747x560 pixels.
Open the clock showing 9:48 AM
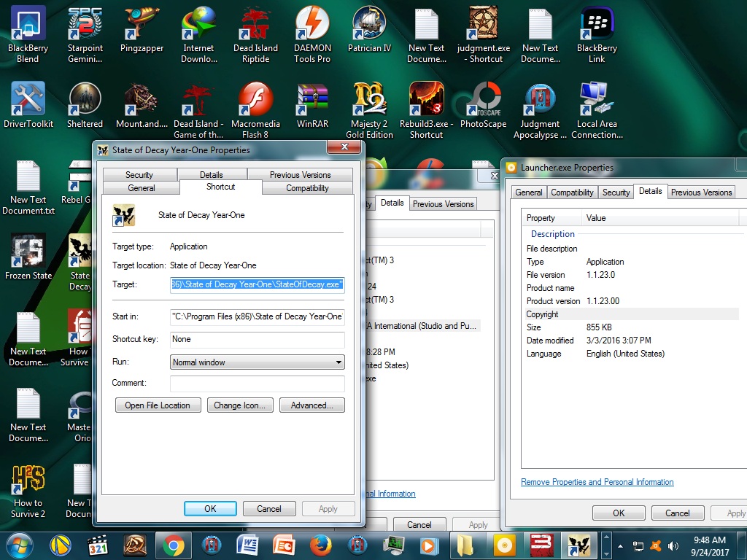710,545
